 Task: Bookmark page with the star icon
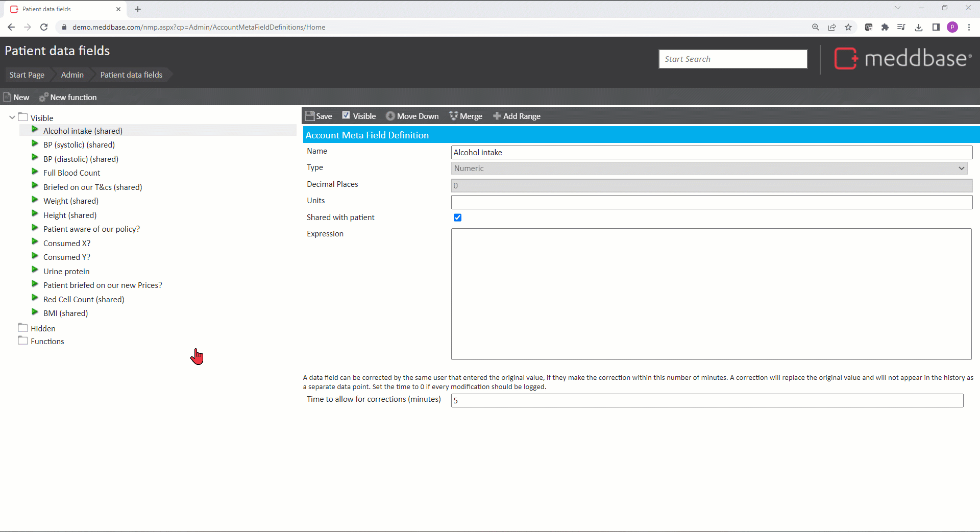tap(848, 27)
